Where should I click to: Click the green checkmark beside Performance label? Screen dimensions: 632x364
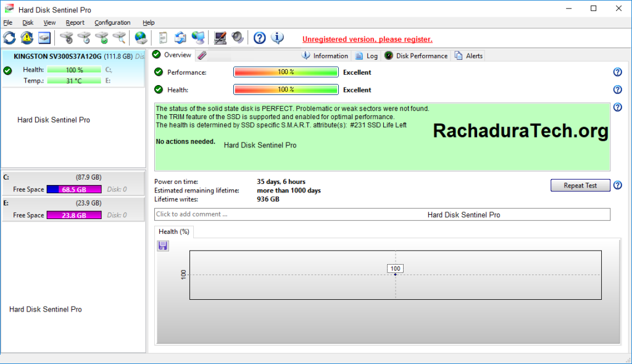point(159,72)
